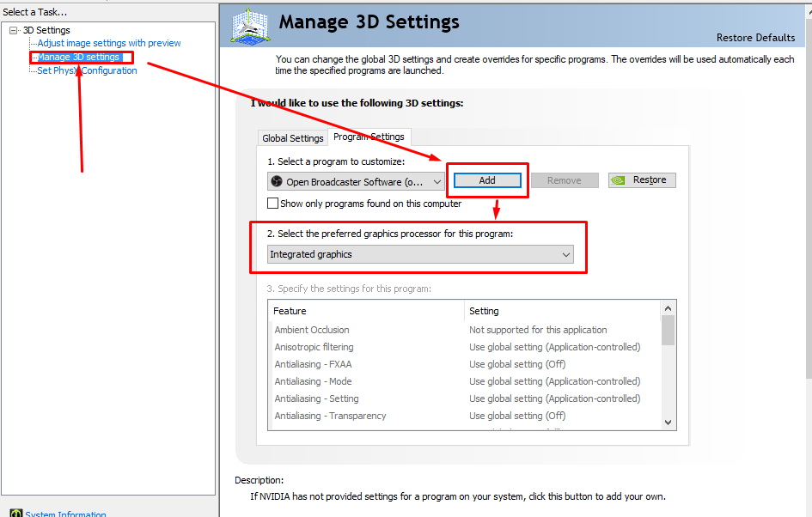The image size is (812, 517).
Task: Click the Add program button
Action: click(487, 180)
